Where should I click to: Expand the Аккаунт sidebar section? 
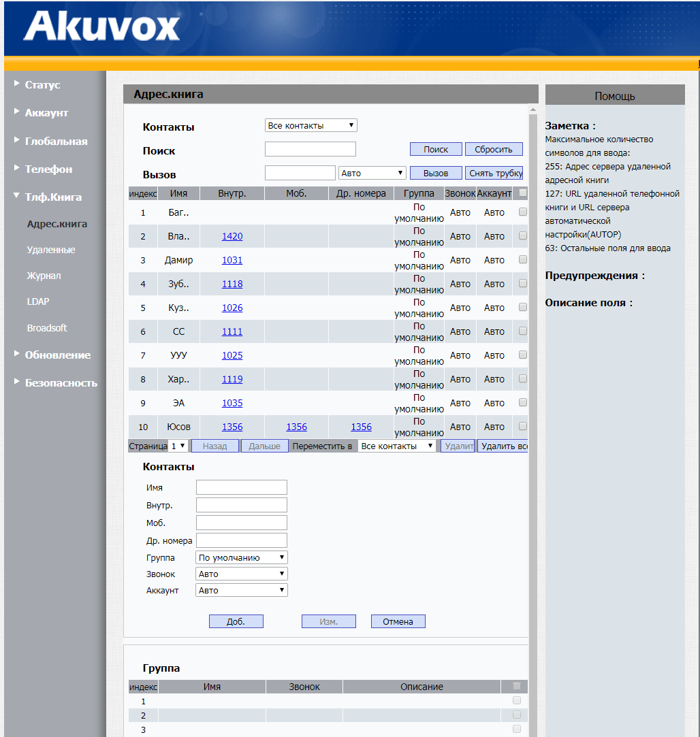click(46, 113)
